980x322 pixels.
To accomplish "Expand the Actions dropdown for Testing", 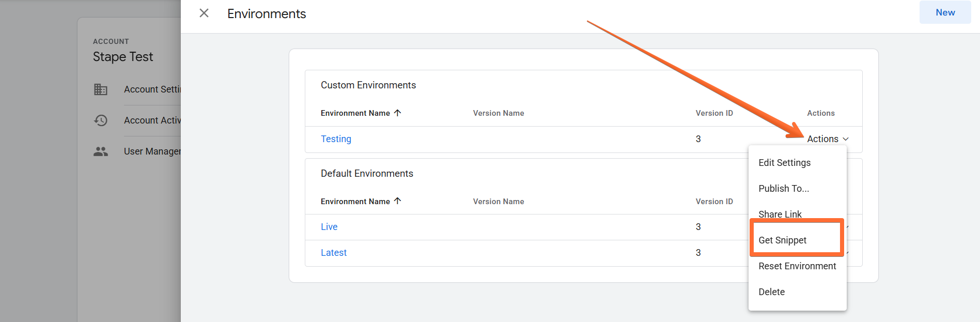I will tap(828, 139).
